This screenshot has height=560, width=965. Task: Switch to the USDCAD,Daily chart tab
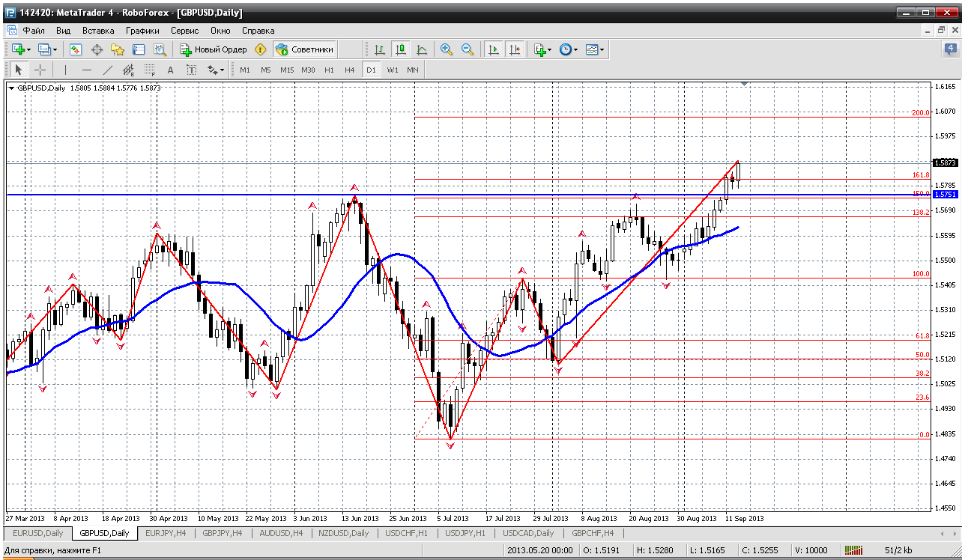pyautogui.click(x=529, y=533)
